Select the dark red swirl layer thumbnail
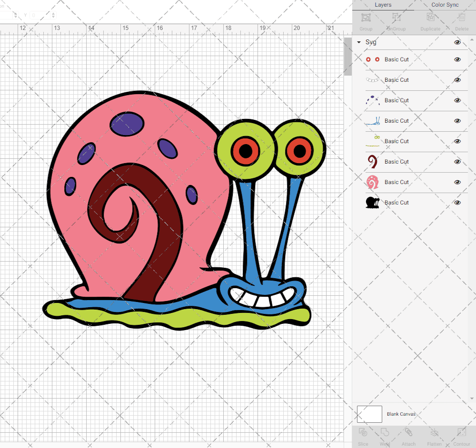The image size is (476, 448). tap(373, 162)
